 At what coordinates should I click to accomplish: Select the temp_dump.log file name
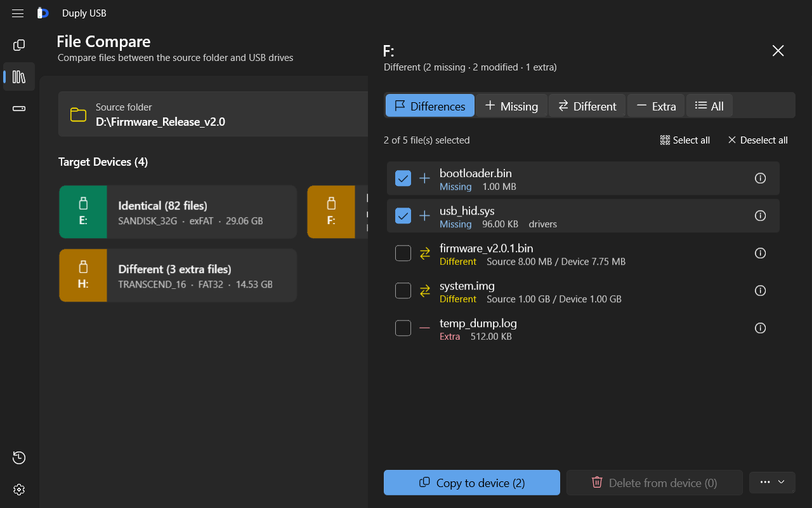pos(478,323)
